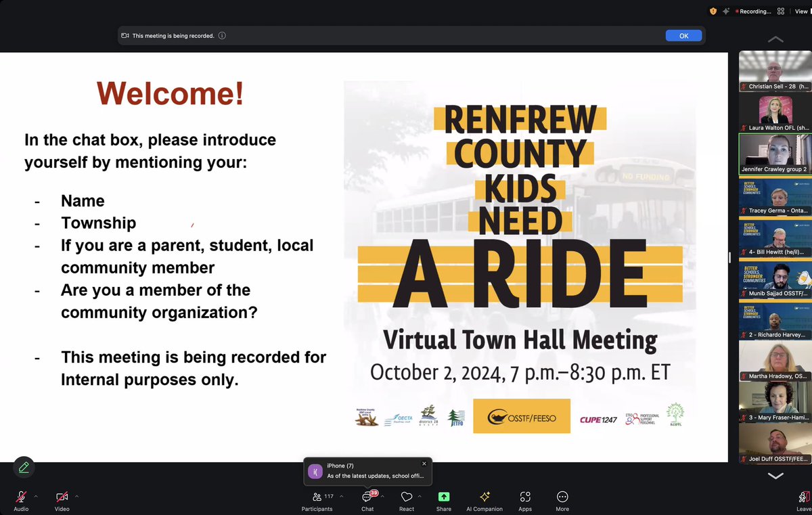The image size is (812, 515).
Task: Select Richardo Harvey's video thumbnail
Action: tap(775, 319)
